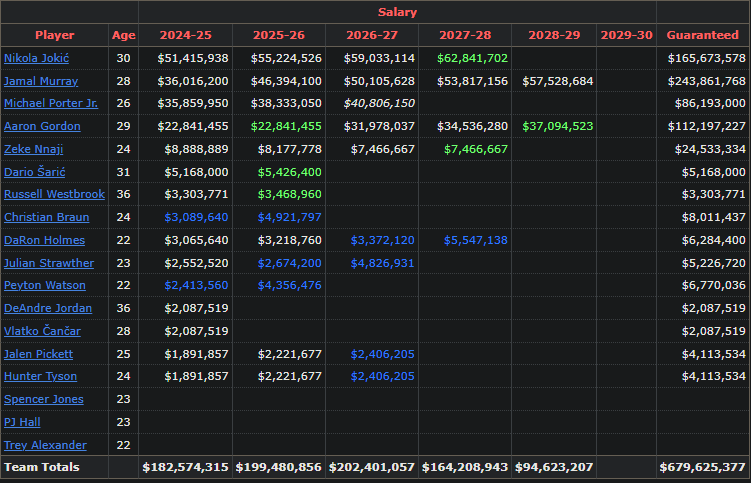Click the PJ Hall link
751x483 pixels.
22,422
